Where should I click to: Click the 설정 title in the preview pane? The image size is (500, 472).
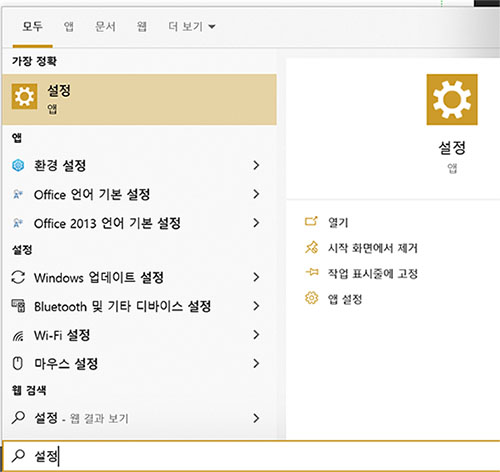coord(452,148)
